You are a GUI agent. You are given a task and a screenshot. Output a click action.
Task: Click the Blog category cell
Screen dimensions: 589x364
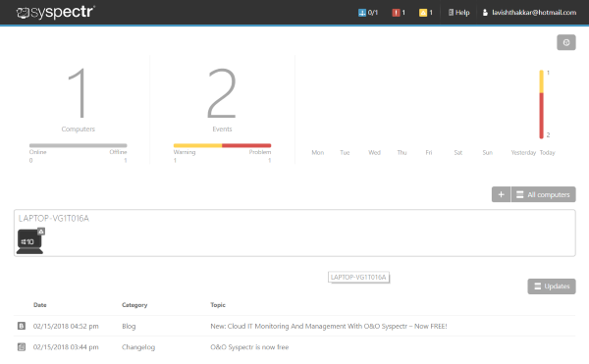129,326
